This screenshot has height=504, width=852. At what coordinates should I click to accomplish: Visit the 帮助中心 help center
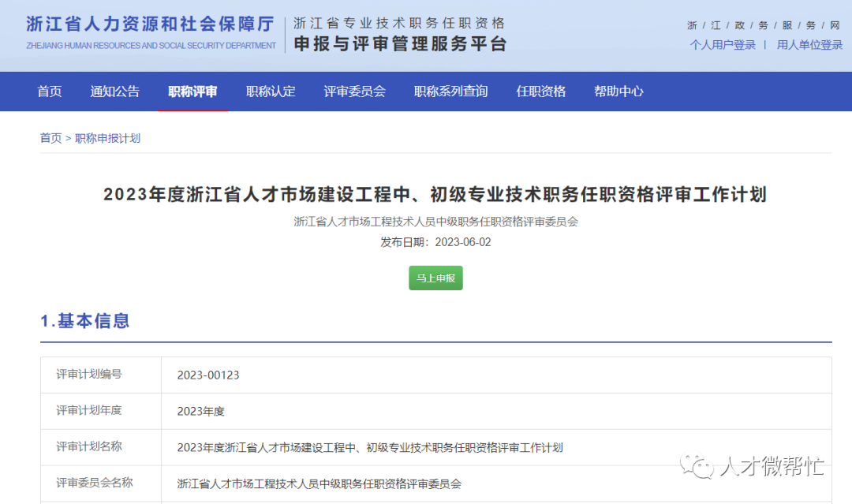click(618, 91)
